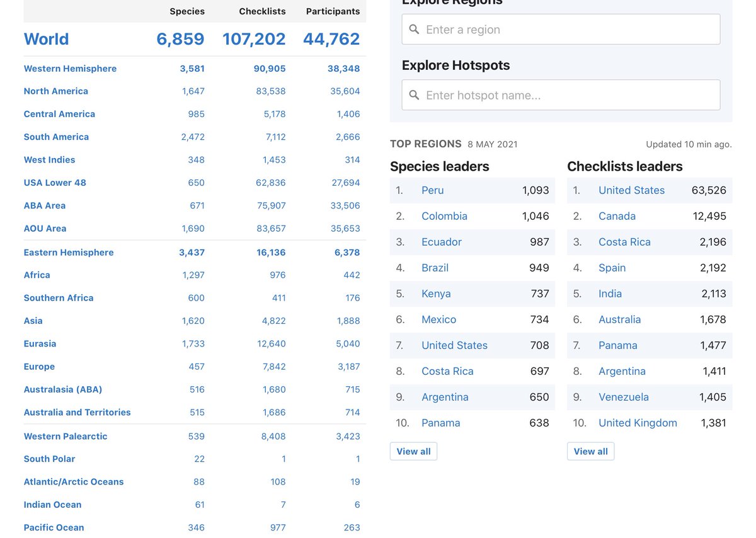Open South America region
The width and height of the screenshot is (756, 538).
coord(56,137)
